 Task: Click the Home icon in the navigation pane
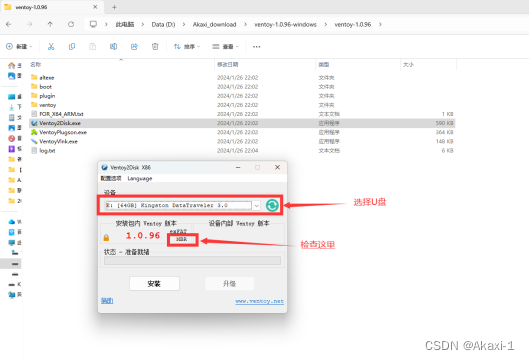point(11,65)
